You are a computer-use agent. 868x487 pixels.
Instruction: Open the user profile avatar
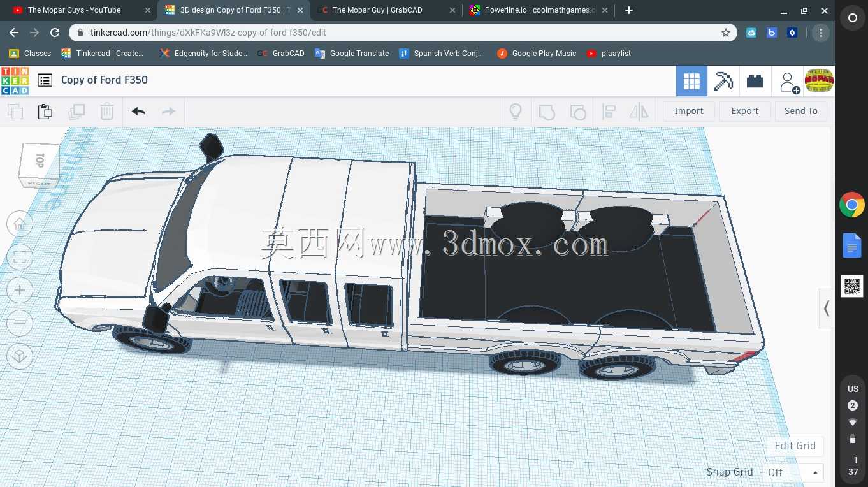coord(819,80)
